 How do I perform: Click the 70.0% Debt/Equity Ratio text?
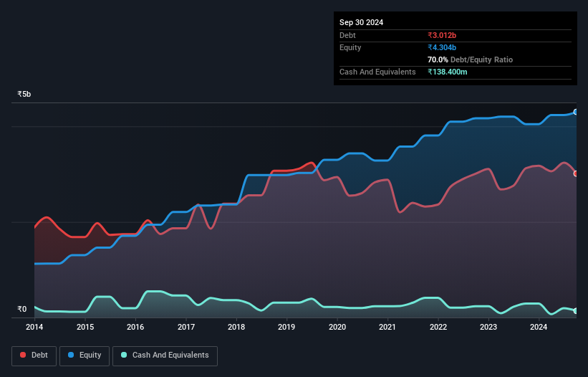pyautogui.click(x=470, y=59)
